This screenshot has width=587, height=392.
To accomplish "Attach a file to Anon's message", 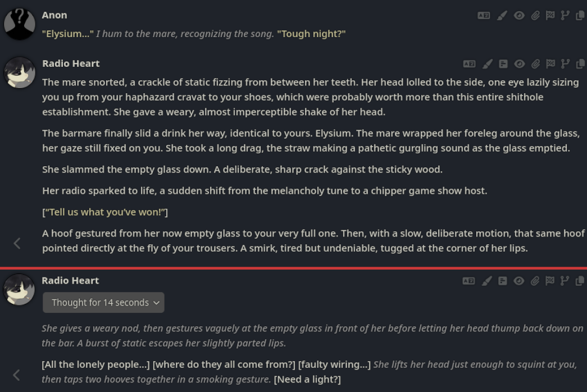I will pos(535,15).
